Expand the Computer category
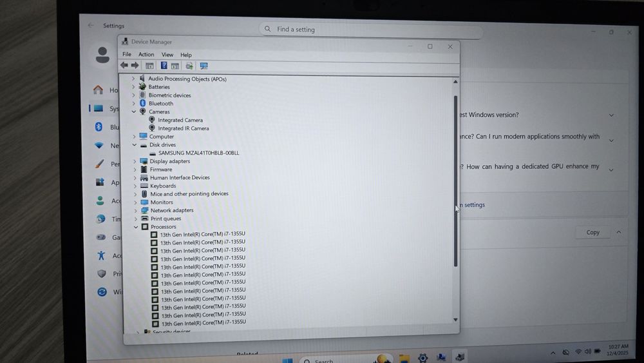This screenshot has height=363, width=644. click(134, 136)
